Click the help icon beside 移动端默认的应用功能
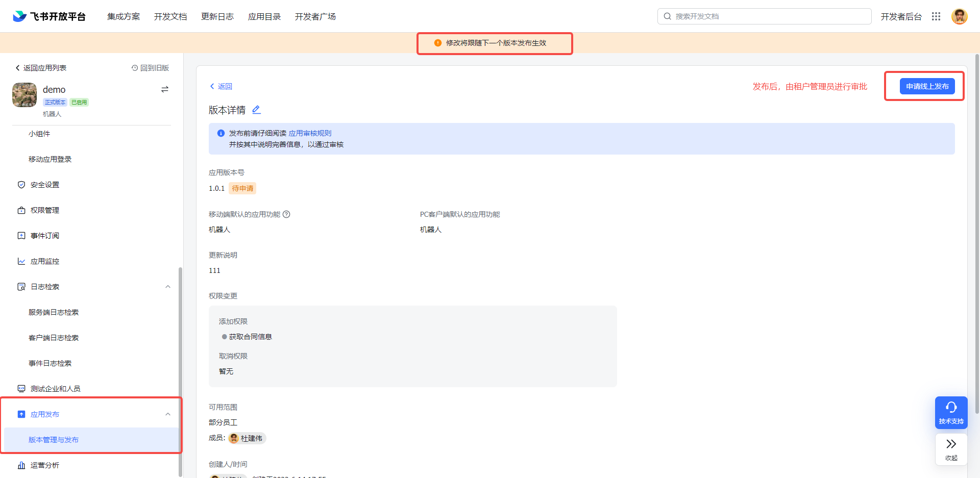Screen dimensions: 980x478 [x=286, y=214]
